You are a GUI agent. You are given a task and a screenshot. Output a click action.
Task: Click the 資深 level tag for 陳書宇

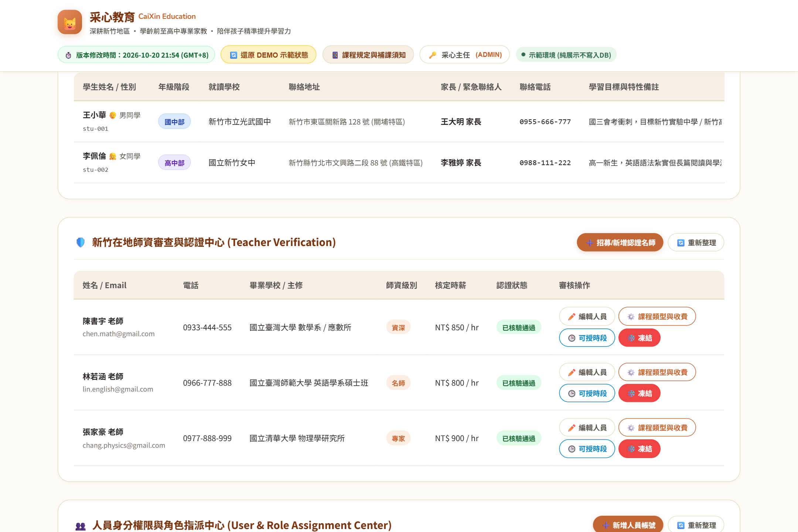[398, 327]
